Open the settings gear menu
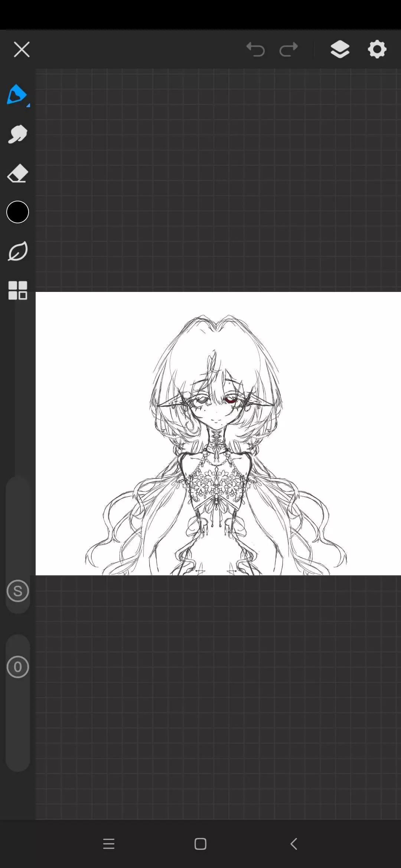Screen dimensions: 401x868 click(x=377, y=49)
